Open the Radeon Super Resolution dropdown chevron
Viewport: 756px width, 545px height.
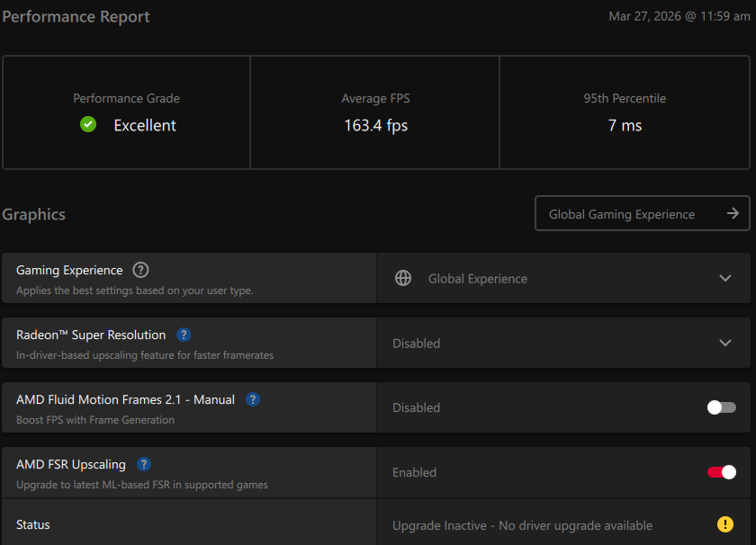click(725, 343)
